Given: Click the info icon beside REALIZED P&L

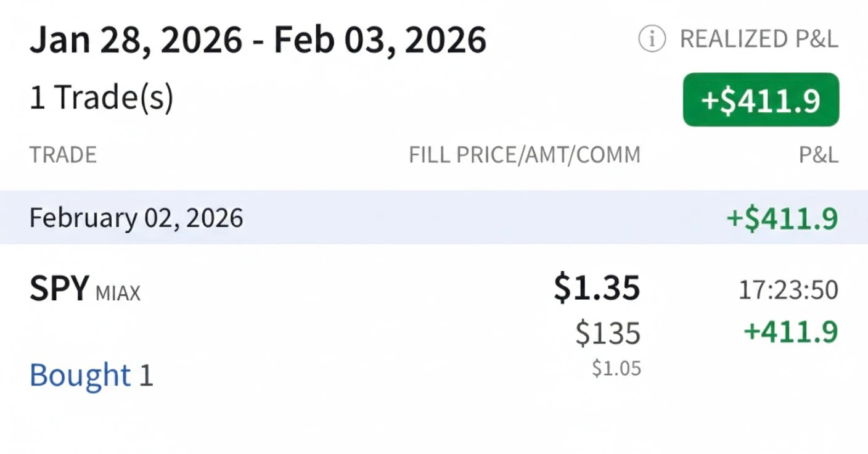Looking at the screenshot, I should (651, 39).
